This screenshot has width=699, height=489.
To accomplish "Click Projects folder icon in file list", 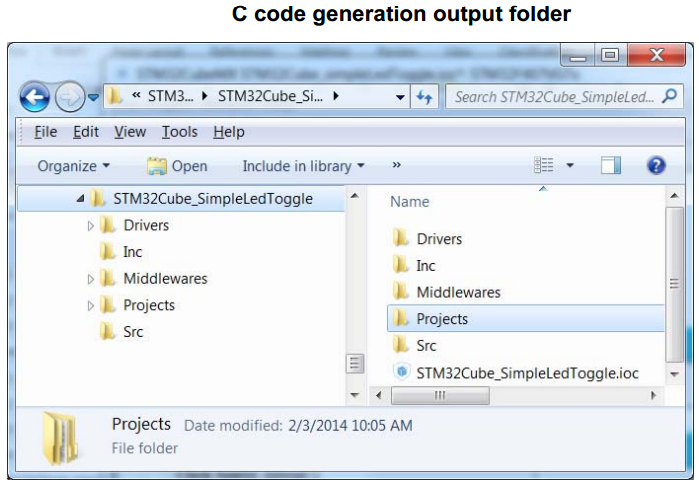I will [401, 317].
